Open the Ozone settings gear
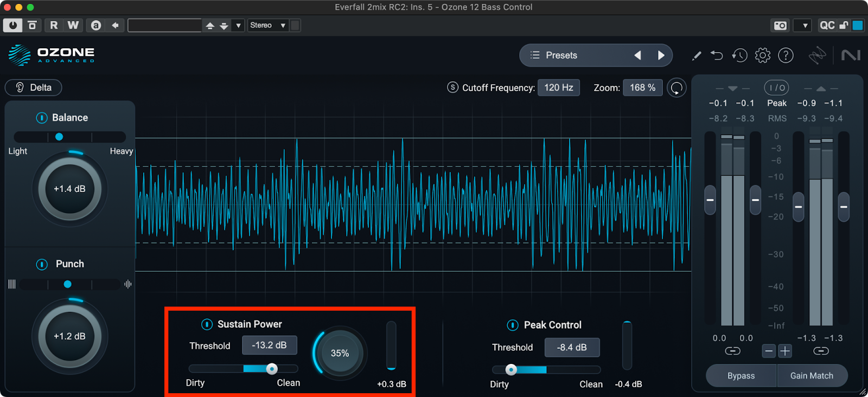This screenshot has height=397, width=868. point(762,55)
